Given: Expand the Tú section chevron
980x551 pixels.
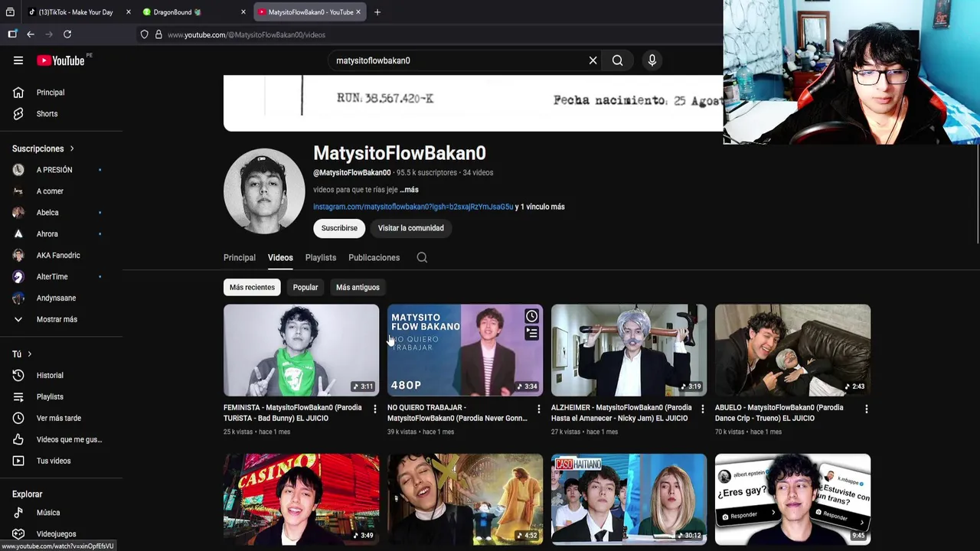Looking at the screenshot, I should pyautogui.click(x=29, y=354).
